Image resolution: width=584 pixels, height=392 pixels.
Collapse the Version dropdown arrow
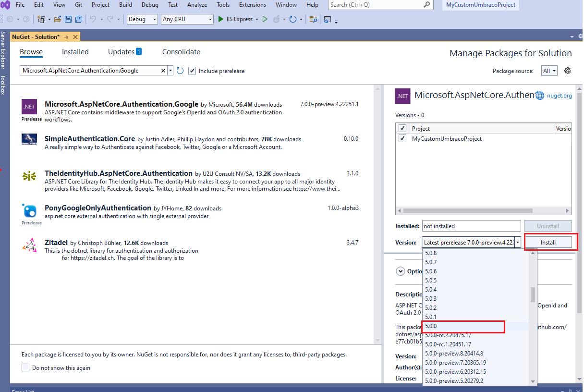517,243
